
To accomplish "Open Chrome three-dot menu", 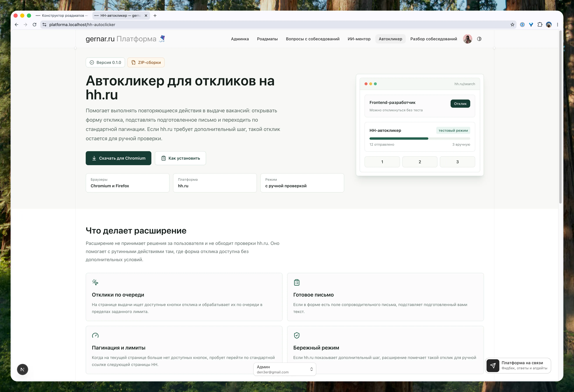I will point(557,24).
